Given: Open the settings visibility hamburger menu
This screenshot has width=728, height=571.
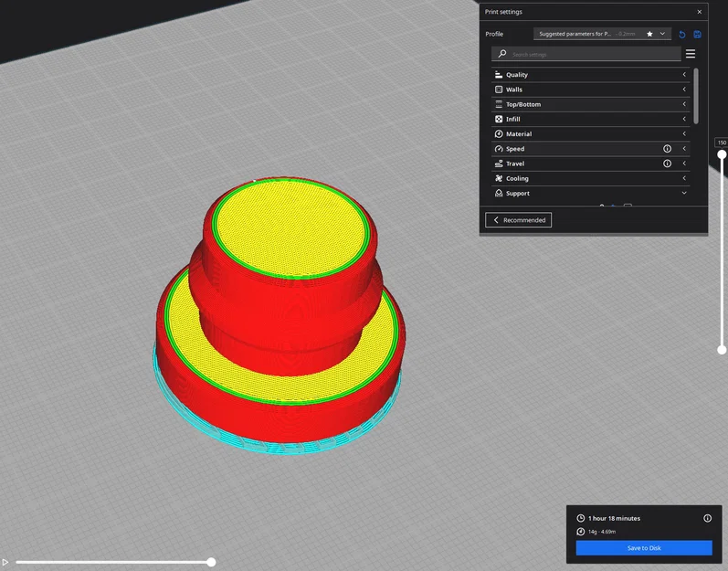Looking at the screenshot, I should point(691,54).
